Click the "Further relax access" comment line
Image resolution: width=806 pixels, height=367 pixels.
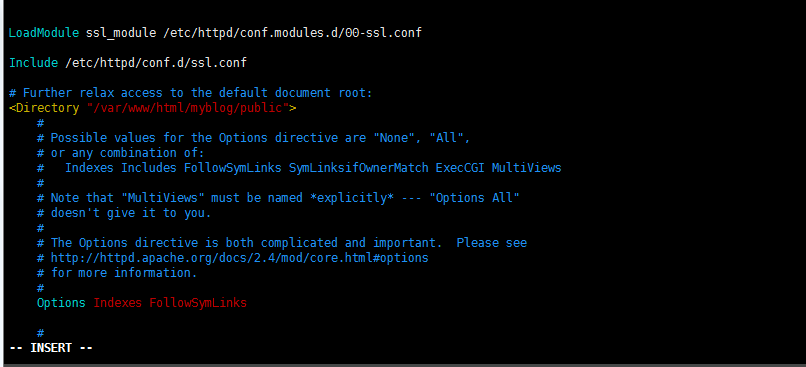pos(190,93)
